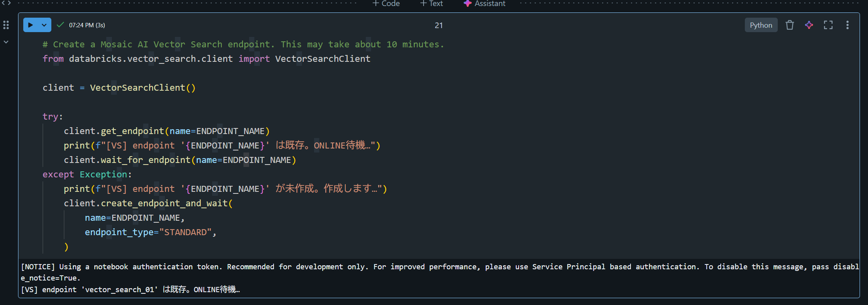Expand the cell to fullscreen focus mode

coord(828,25)
